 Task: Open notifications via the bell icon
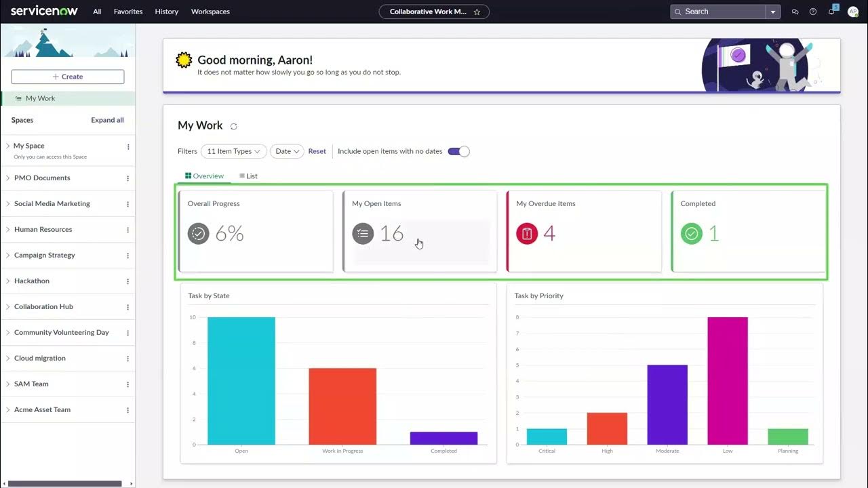(831, 12)
